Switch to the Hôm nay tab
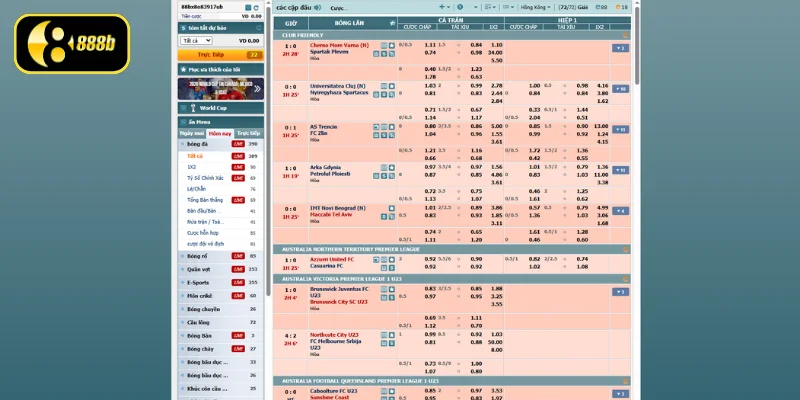Viewport: 800px width, 400px height. click(220, 133)
